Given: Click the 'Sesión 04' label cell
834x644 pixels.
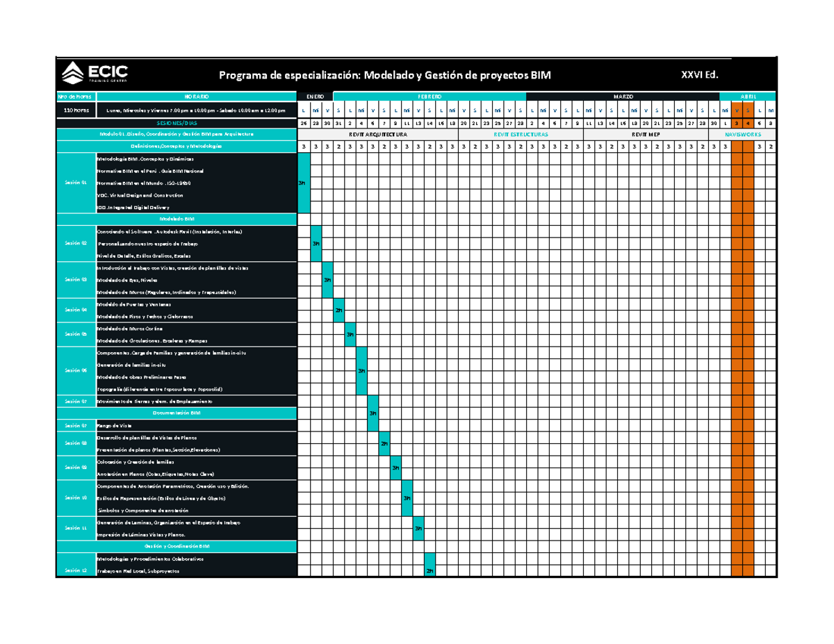Looking at the screenshot, I should point(75,310).
